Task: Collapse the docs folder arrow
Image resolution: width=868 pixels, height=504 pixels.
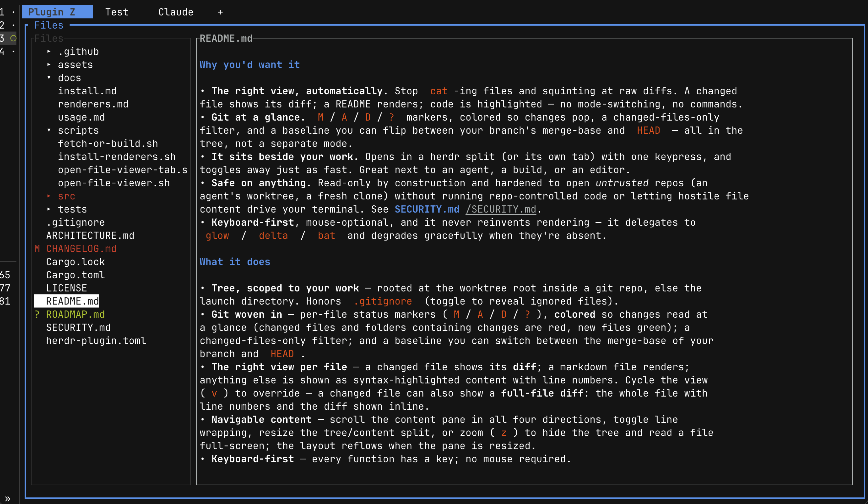Action: (49, 78)
